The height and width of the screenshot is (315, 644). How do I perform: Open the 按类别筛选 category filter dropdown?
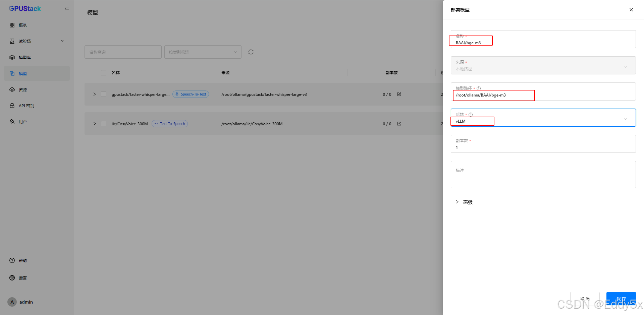click(203, 52)
